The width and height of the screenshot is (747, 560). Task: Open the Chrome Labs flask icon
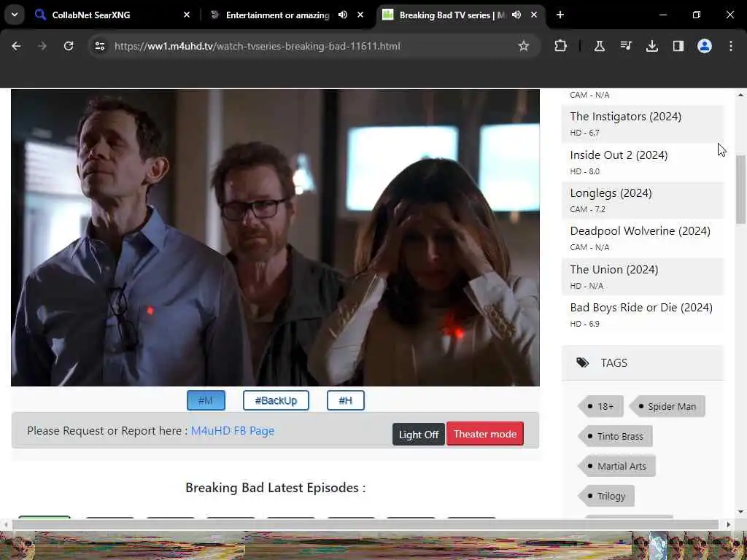pyautogui.click(x=600, y=46)
